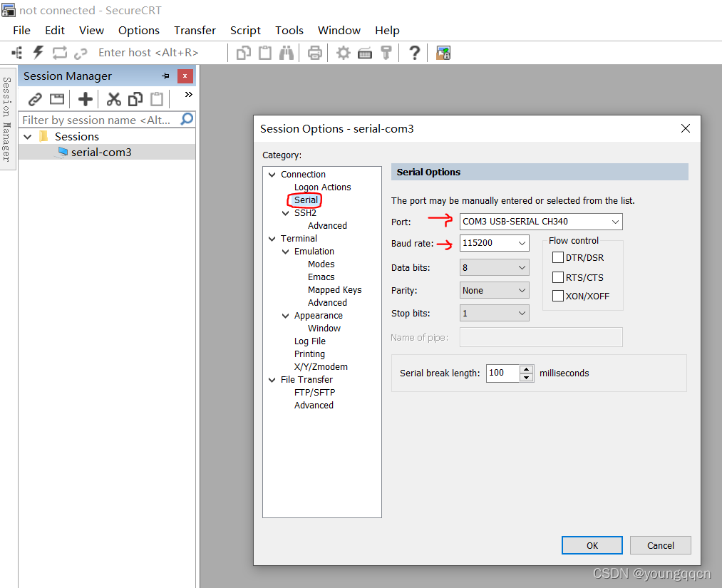722x588 pixels.
Task: Click the Find binoculars icon
Action: pos(286,53)
